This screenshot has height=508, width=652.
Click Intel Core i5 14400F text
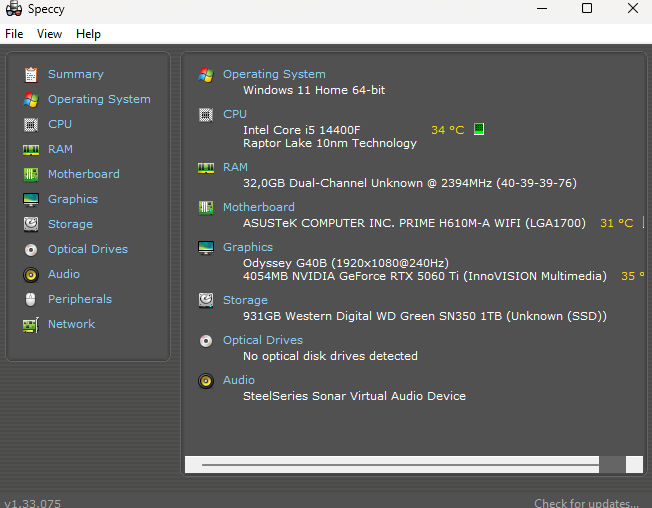pos(301,130)
